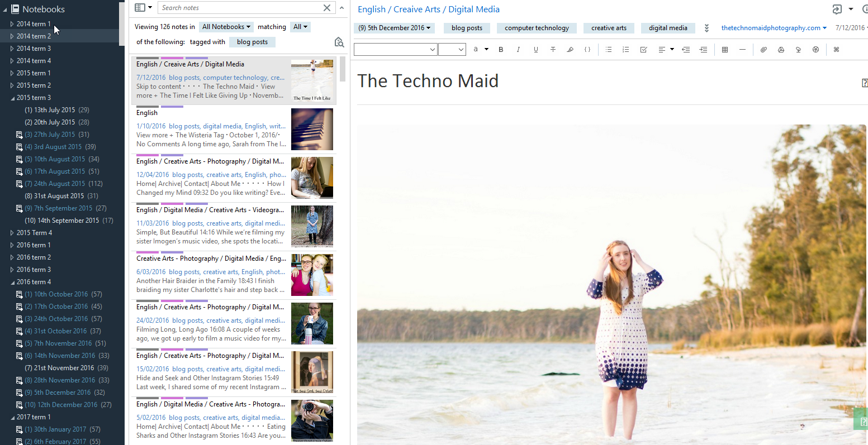The image size is (868, 445).
Task: Open note dated 1/10/2016 titled English
Action: point(234,129)
